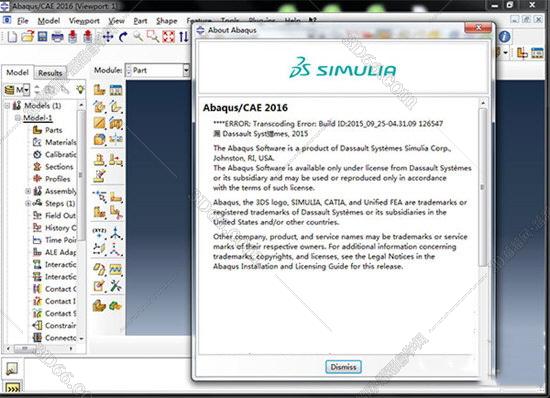Click the About dialog vertical scrollbar

pyautogui.click(x=483, y=187)
